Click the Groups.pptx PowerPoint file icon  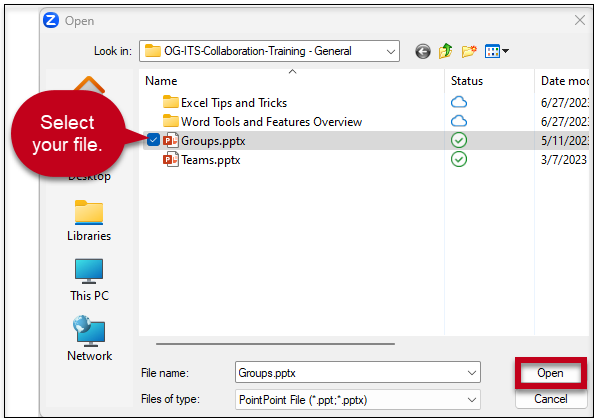170,141
